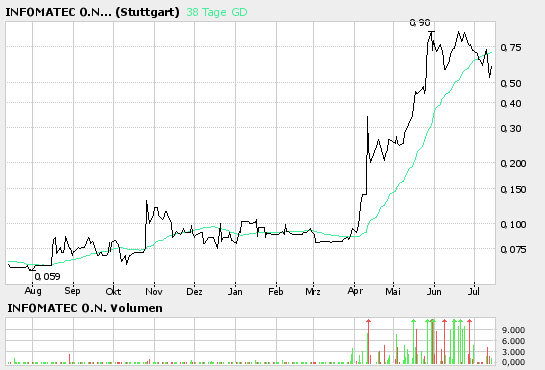Click the volume axis value '6.000'
The height and width of the screenshot is (370, 545).
tap(513, 341)
